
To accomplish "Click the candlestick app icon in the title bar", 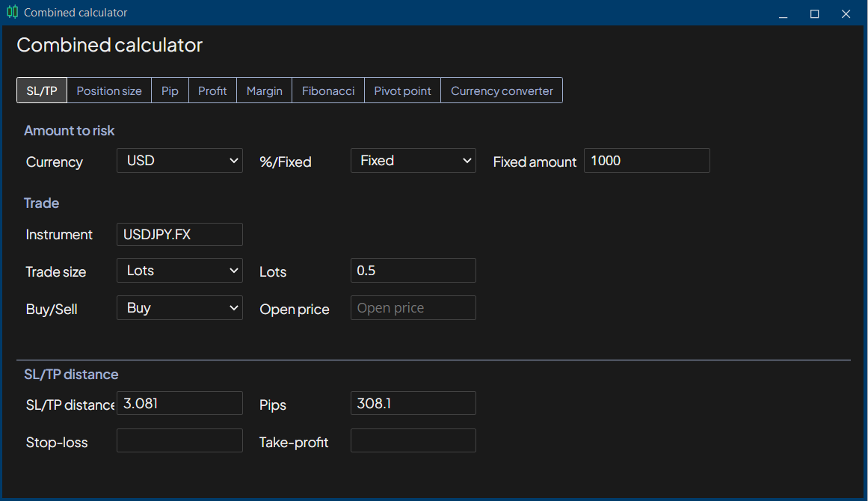I will (13, 12).
